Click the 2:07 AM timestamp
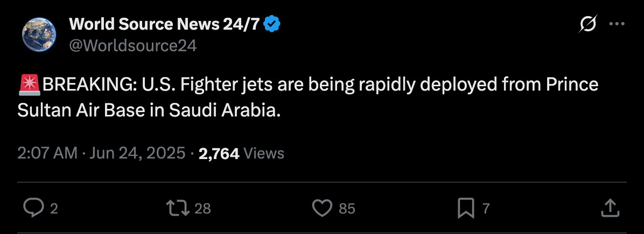 pyautogui.click(x=47, y=154)
